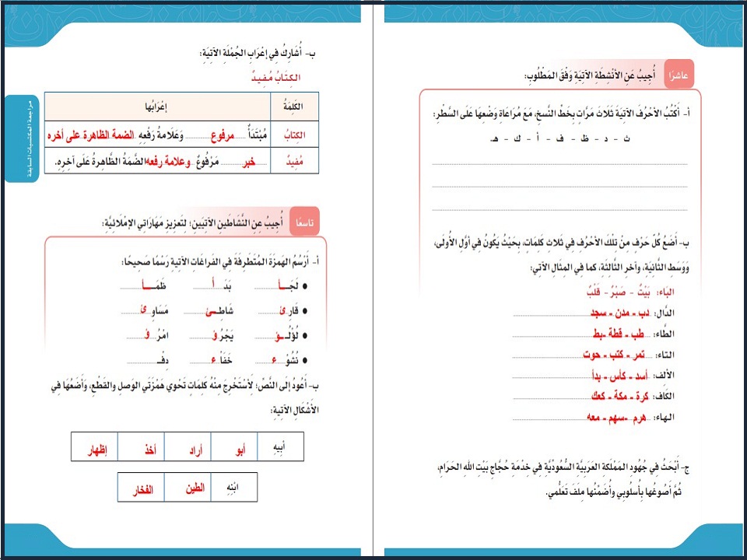747x560 pixels.
Task: Click the box cell "ابنه"
Action: [234, 487]
